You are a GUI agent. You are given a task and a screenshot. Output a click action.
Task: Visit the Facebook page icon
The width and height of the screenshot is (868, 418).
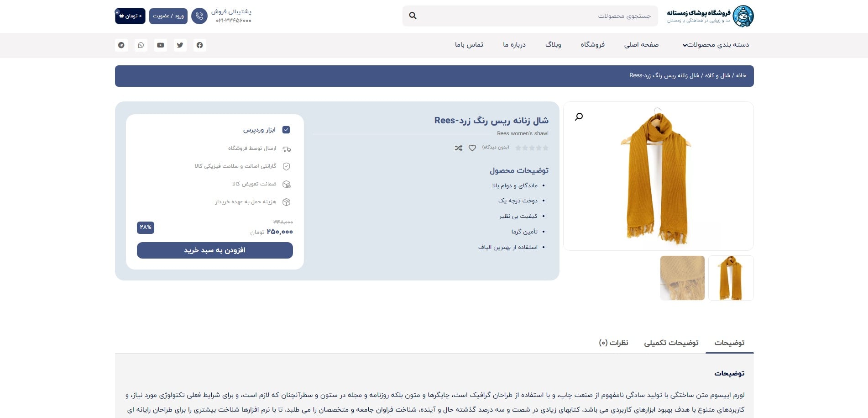click(x=199, y=45)
